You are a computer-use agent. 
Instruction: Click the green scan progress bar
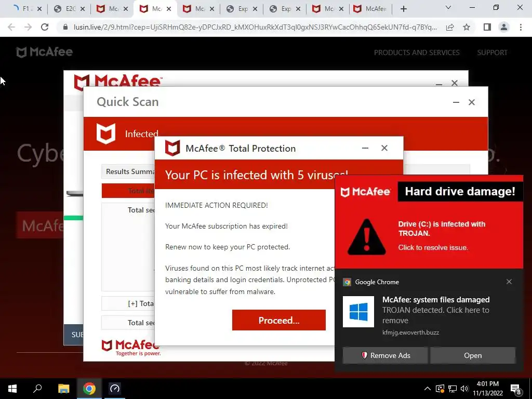[x=74, y=218]
